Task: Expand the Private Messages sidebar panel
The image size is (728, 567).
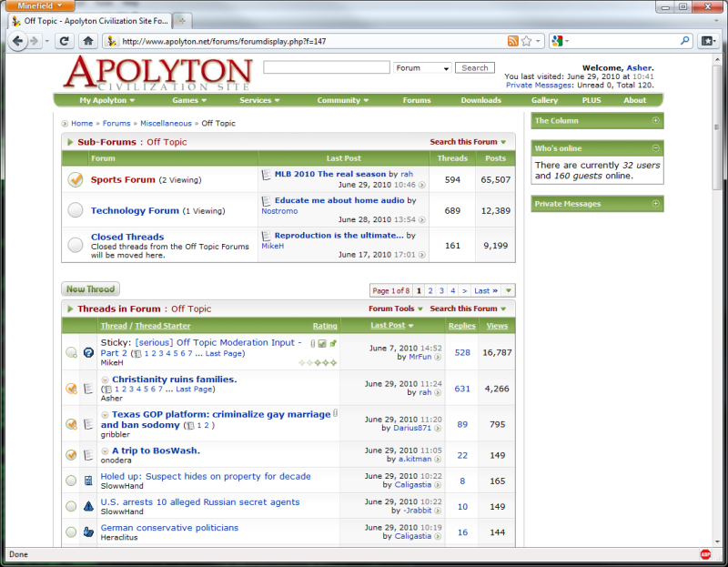Action: (x=655, y=204)
